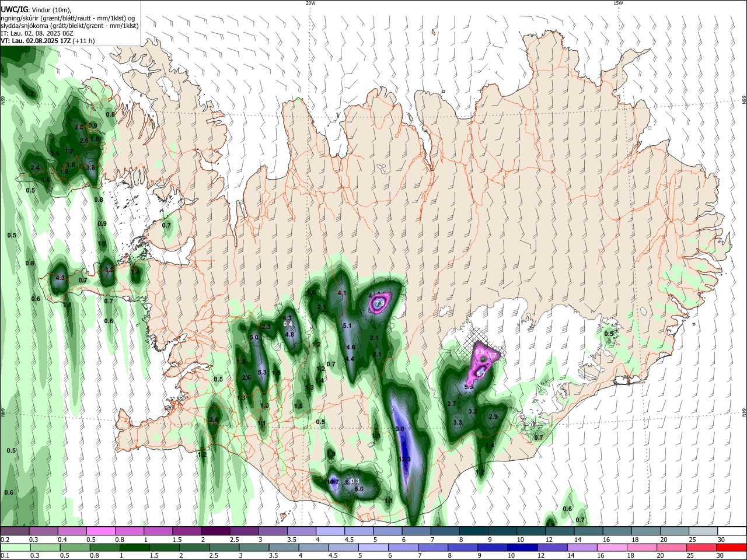Select the lightest green swatch labeled 0.1 in lower legend
747x560 pixels.
tap(15, 547)
